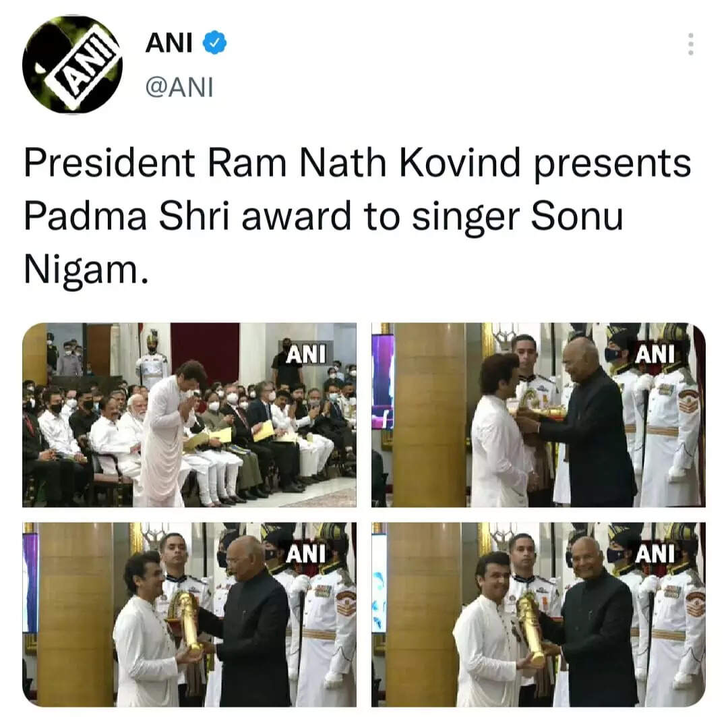The height and width of the screenshot is (717, 728).
Task: Open photo of singer greeting seated audience
Action: pos(189,415)
